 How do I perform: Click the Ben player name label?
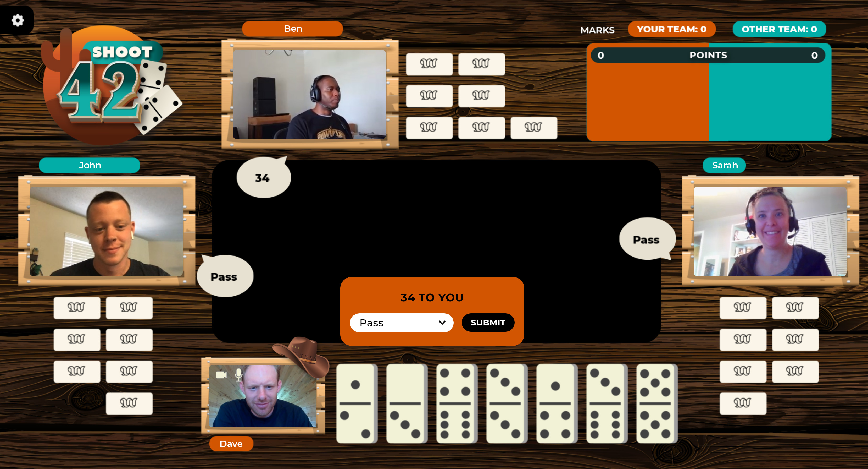(292, 29)
